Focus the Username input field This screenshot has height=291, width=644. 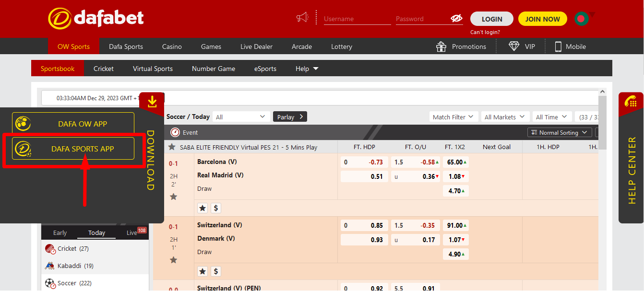(x=357, y=19)
